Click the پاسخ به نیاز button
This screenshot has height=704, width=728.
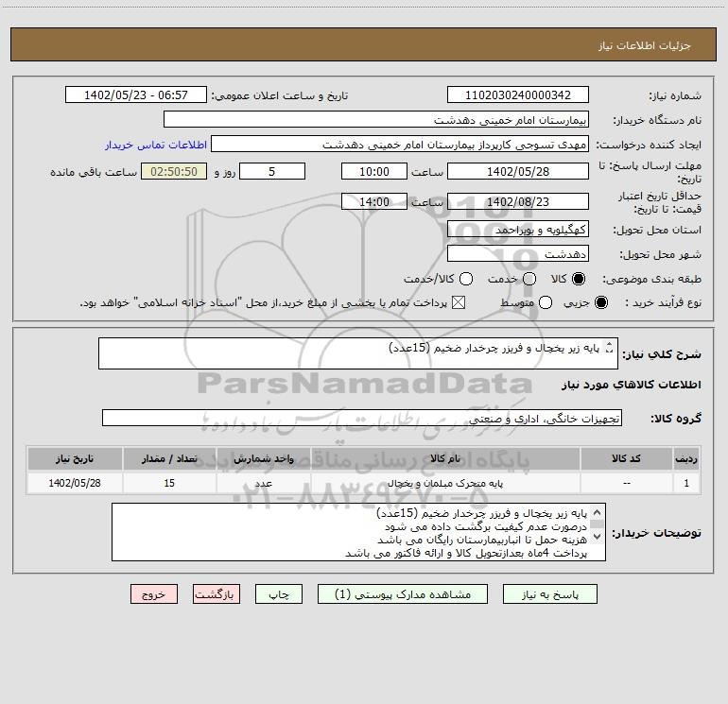point(549,594)
